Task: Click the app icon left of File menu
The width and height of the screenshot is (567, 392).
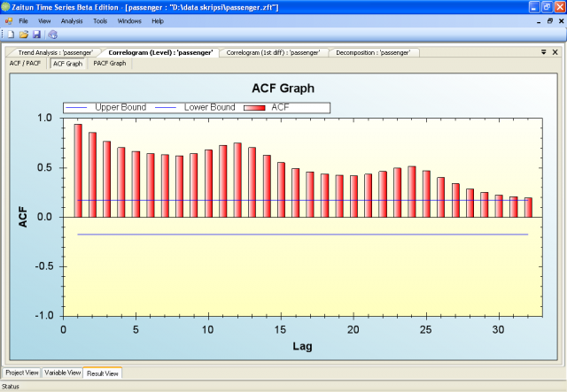Action: 8,19
